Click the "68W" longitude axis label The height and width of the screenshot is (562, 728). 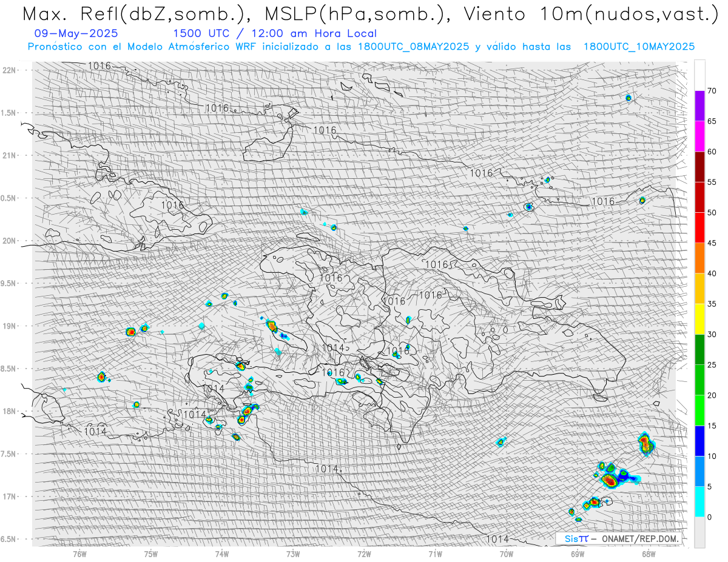point(648,555)
